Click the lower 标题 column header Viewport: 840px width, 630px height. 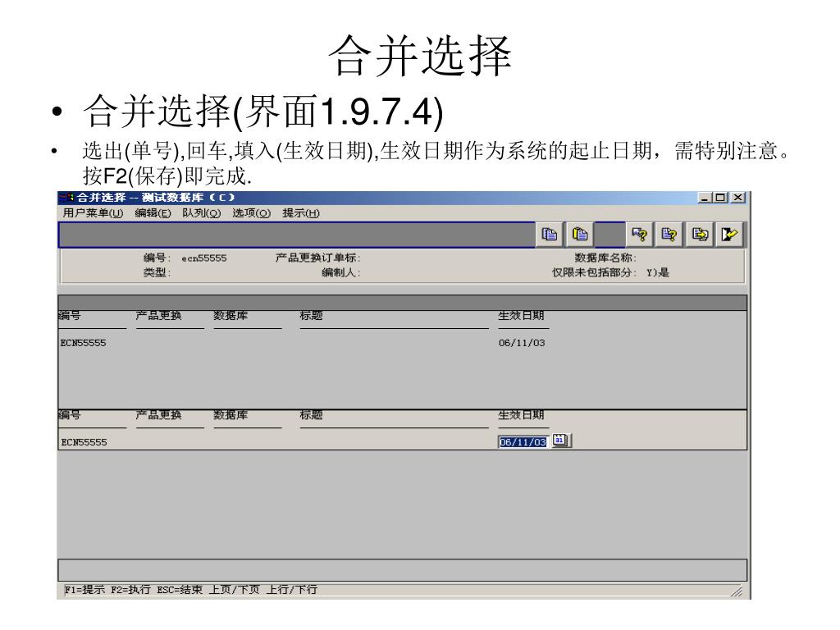[311, 414]
